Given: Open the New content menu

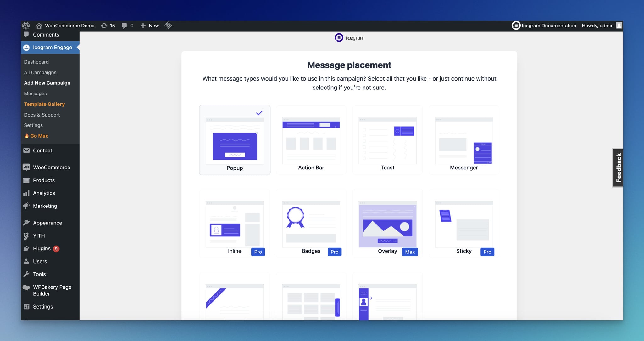Looking at the screenshot, I should coord(149,26).
